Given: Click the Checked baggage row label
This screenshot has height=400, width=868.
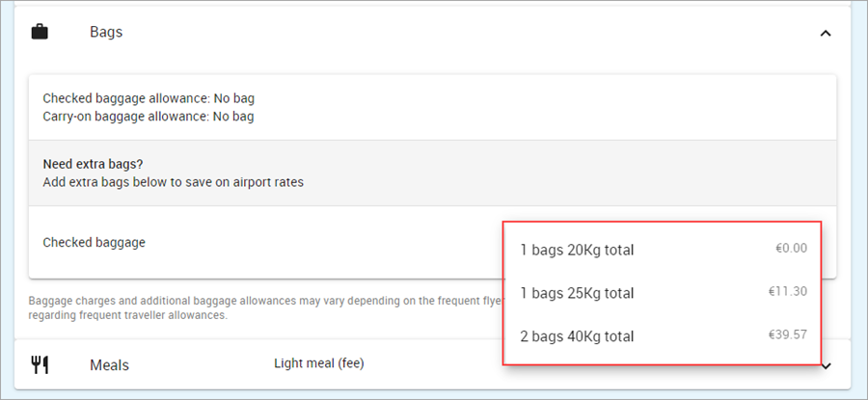Looking at the screenshot, I should 95,242.
